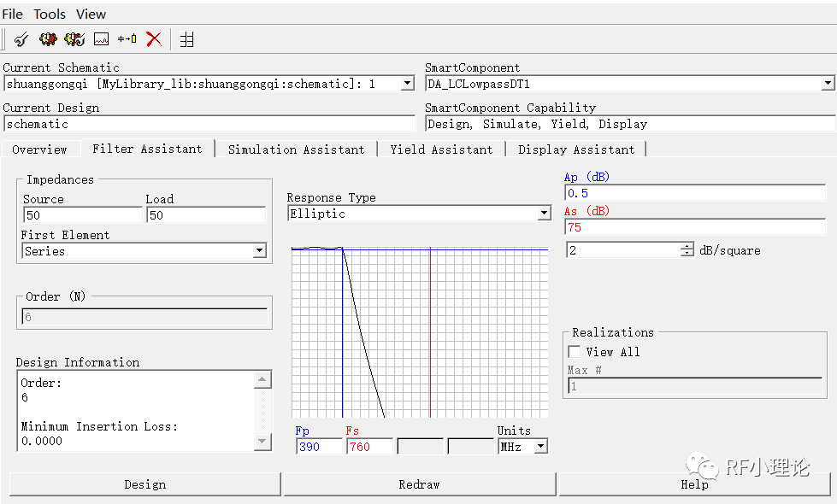Click the Fs frequency field
This screenshot has width=837, height=504.
coord(370,447)
